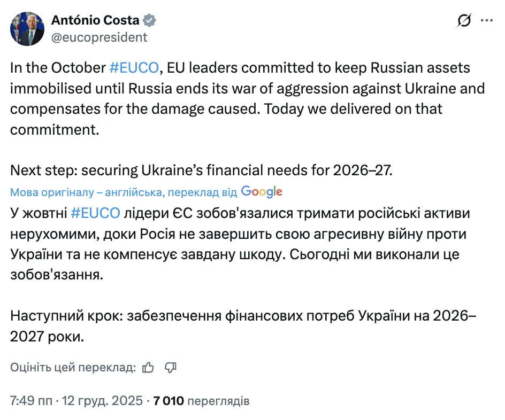Click the António Costa display name
The image size is (505, 420).
[96, 20]
